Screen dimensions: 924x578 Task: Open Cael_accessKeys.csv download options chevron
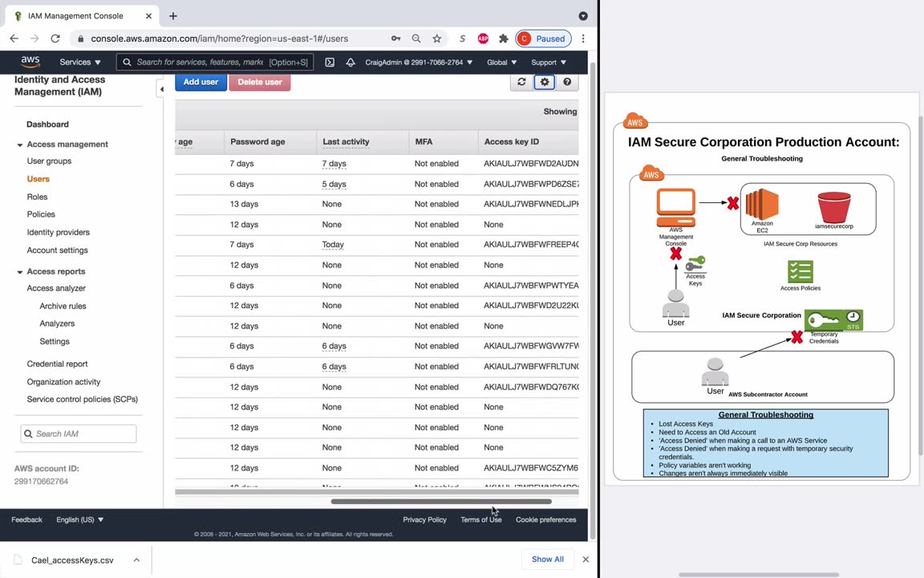(x=136, y=560)
